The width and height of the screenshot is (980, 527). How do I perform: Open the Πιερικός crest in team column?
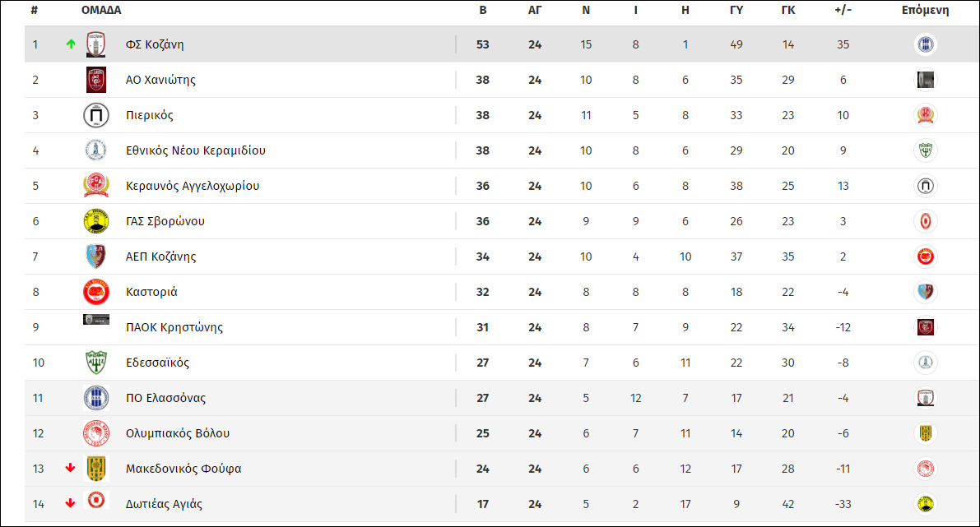pos(96,116)
